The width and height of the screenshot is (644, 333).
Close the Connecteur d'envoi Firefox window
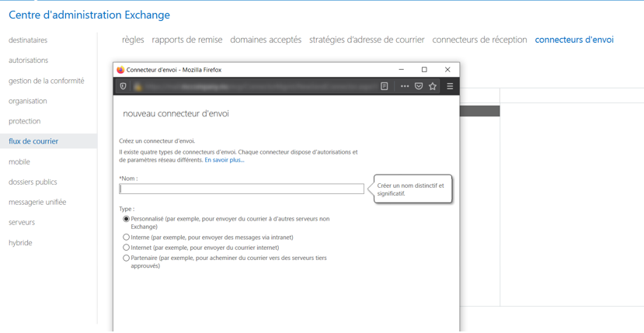(447, 70)
